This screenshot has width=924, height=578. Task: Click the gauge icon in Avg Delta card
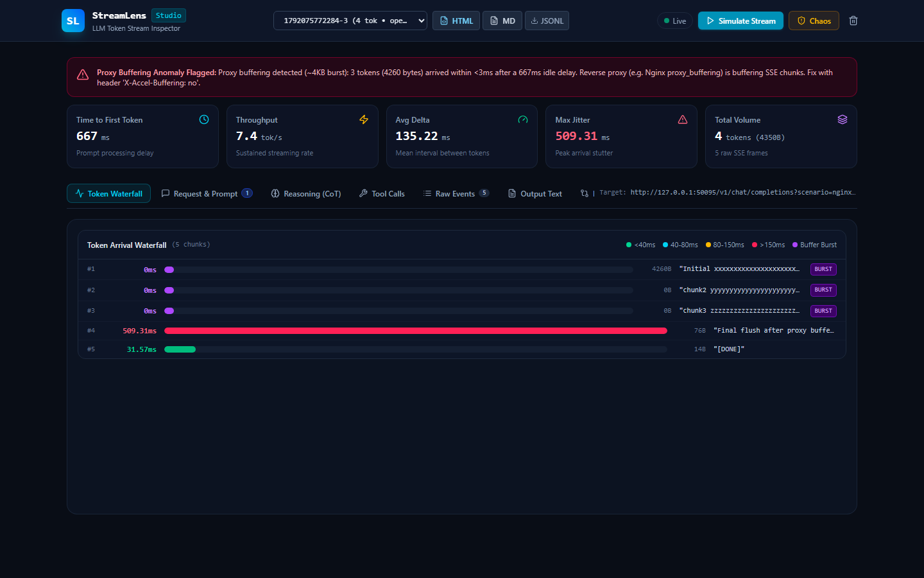coord(523,119)
